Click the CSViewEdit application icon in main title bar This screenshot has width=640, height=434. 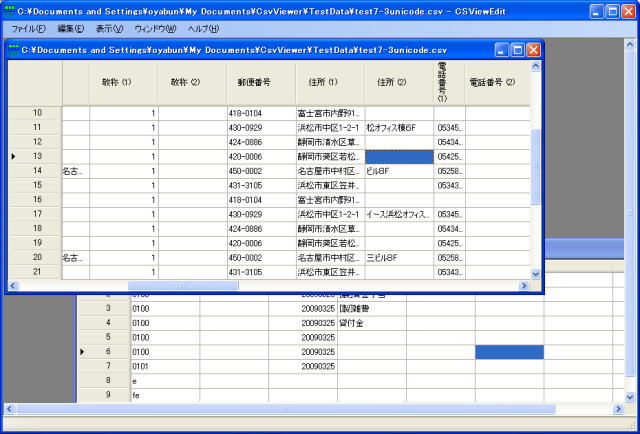9,9
